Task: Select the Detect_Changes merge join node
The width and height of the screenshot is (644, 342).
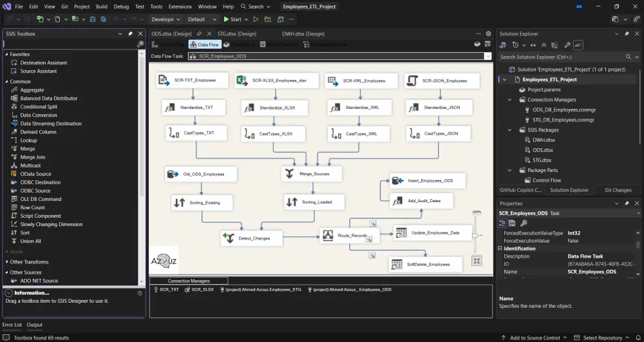Action: point(251,238)
